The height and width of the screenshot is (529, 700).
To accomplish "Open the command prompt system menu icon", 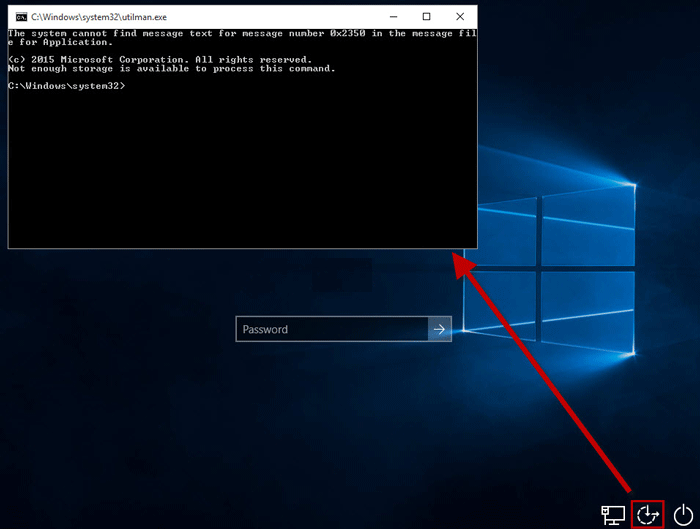I will (21, 17).
